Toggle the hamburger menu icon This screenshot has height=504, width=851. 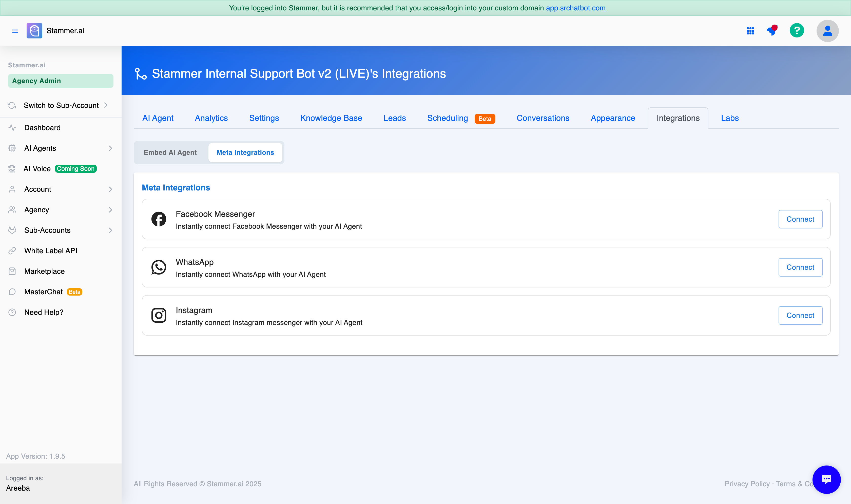(x=15, y=31)
